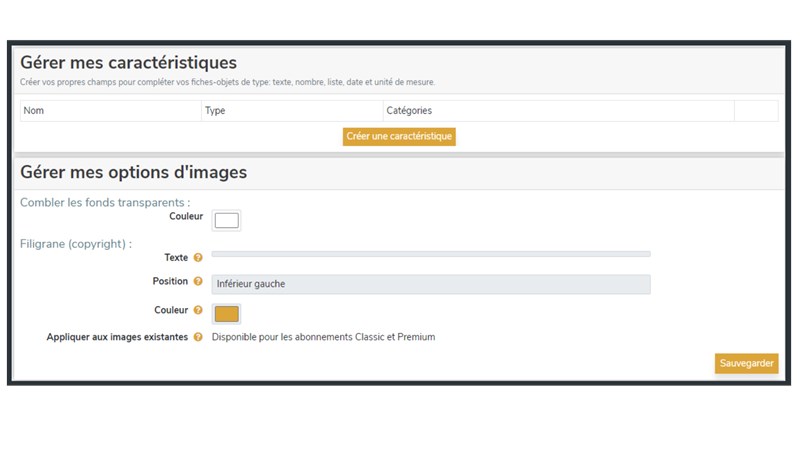Open the Position dropdown showing Inférieur gauche
Viewport: 800px width, 450px height.
(x=431, y=284)
